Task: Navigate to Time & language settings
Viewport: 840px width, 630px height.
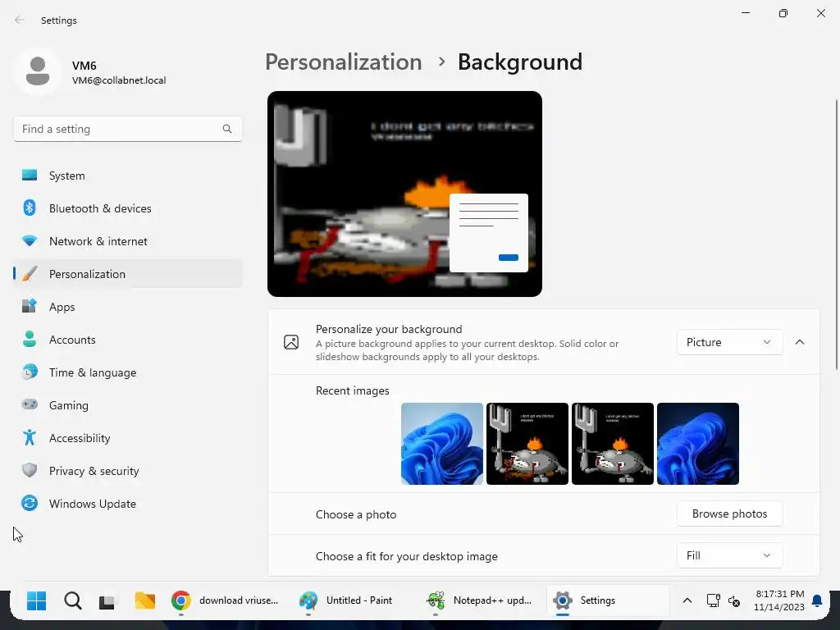Action: pos(127,372)
